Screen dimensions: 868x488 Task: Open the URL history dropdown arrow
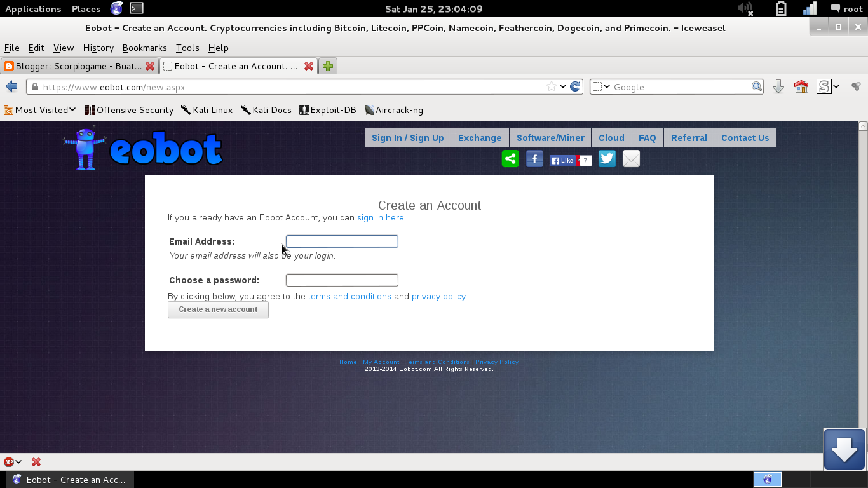tap(563, 86)
